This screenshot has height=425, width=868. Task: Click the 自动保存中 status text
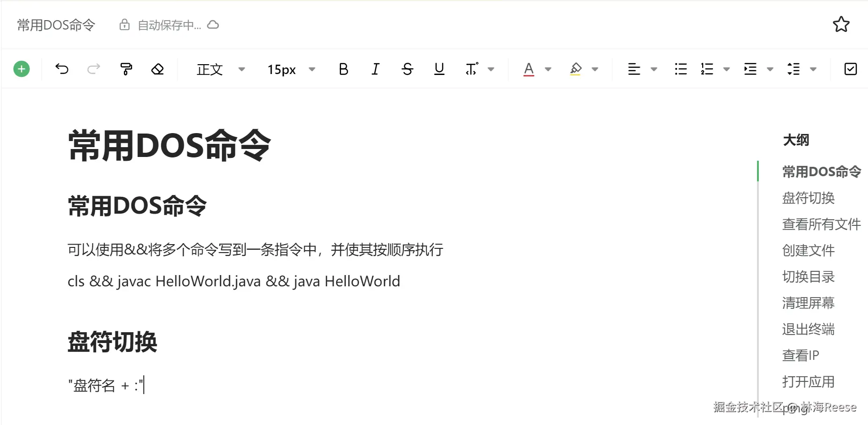170,25
